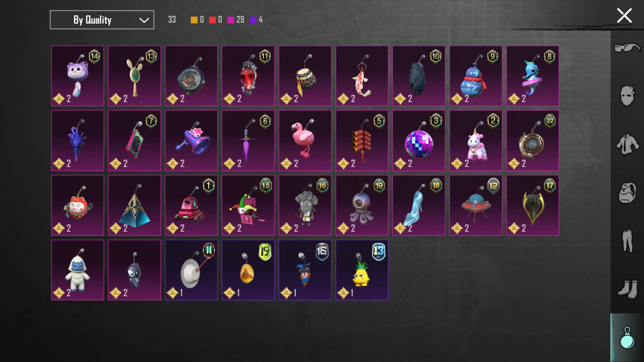This screenshot has height=362, width=644.
Task: Click the orange quality color indicator
Action: pyautogui.click(x=194, y=20)
